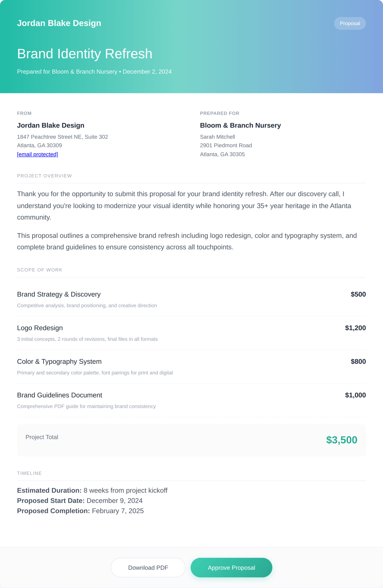Click the Brand Identity Refresh title
The height and width of the screenshot is (588, 383).
click(85, 54)
